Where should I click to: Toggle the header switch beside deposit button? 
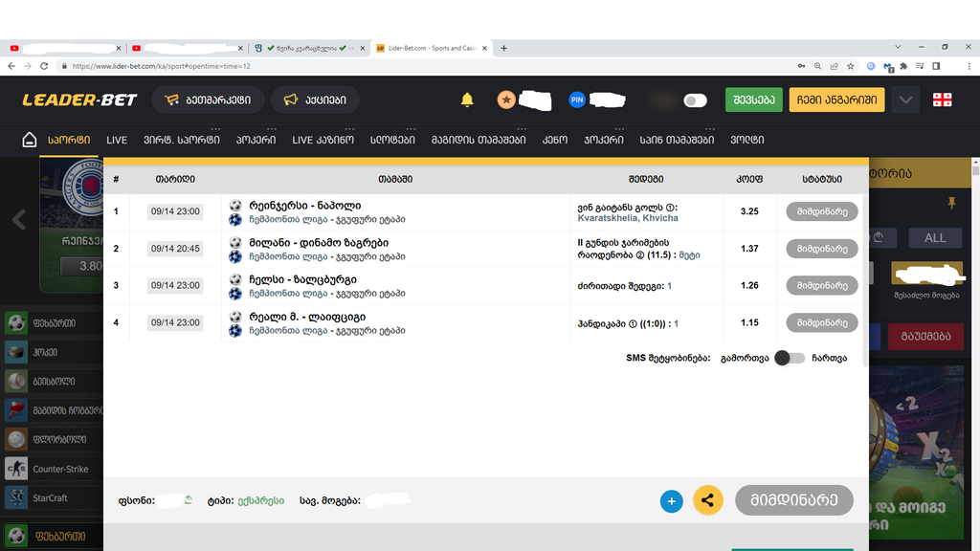tap(695, 100)
